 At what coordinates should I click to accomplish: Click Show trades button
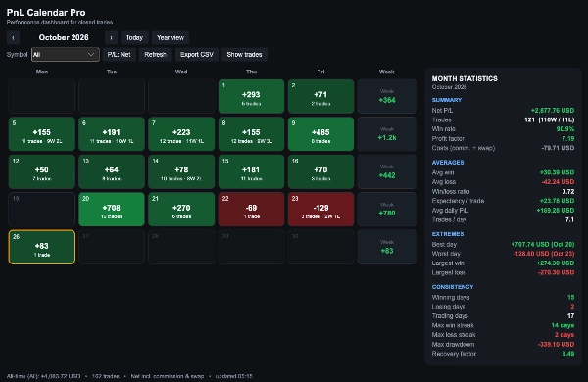(x=244, y=54)
